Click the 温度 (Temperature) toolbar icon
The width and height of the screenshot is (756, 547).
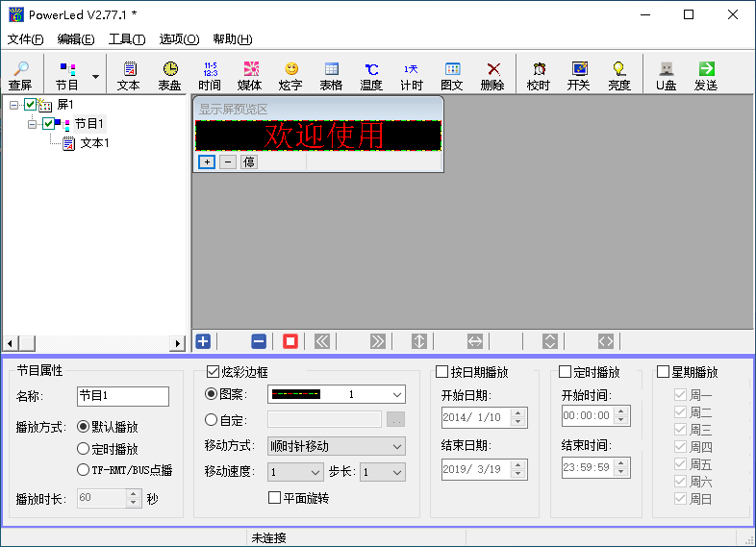tap(371, 75)
